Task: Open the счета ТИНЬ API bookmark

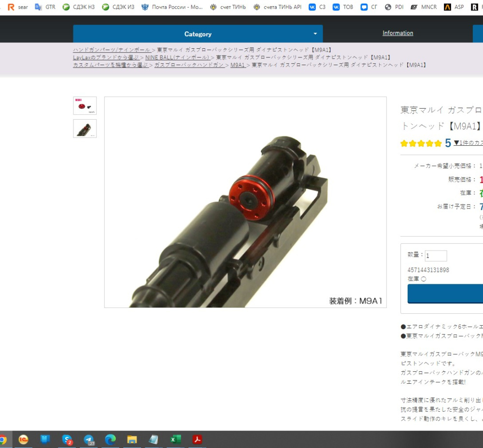Action: point(277,7)
